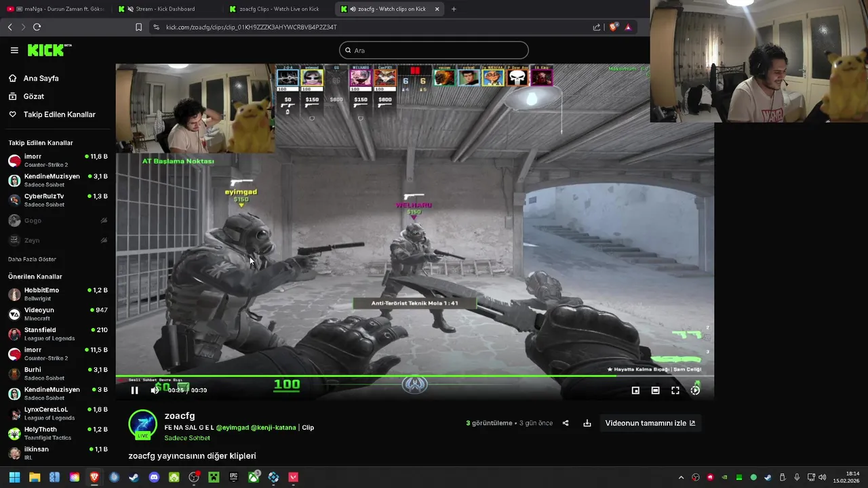This screenshot has width=868, height=488.
Task: Switch player to theater mode
Action: point(655,390)
